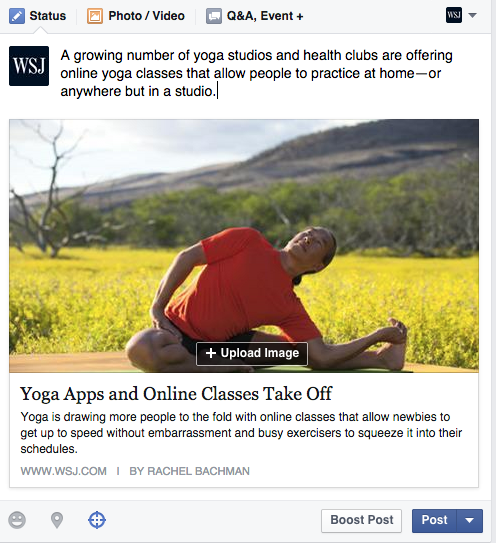
Task: Click the WSJ identity icon at top right
Action: tap(454, 15)
